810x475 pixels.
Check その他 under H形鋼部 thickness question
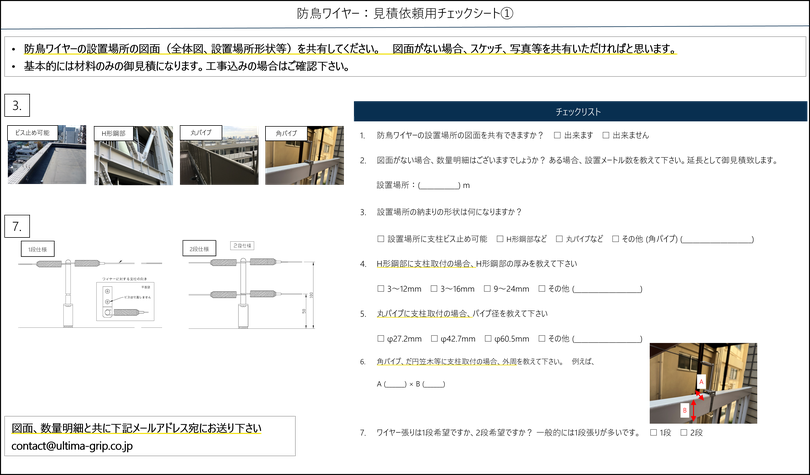(x=542, y=289)
